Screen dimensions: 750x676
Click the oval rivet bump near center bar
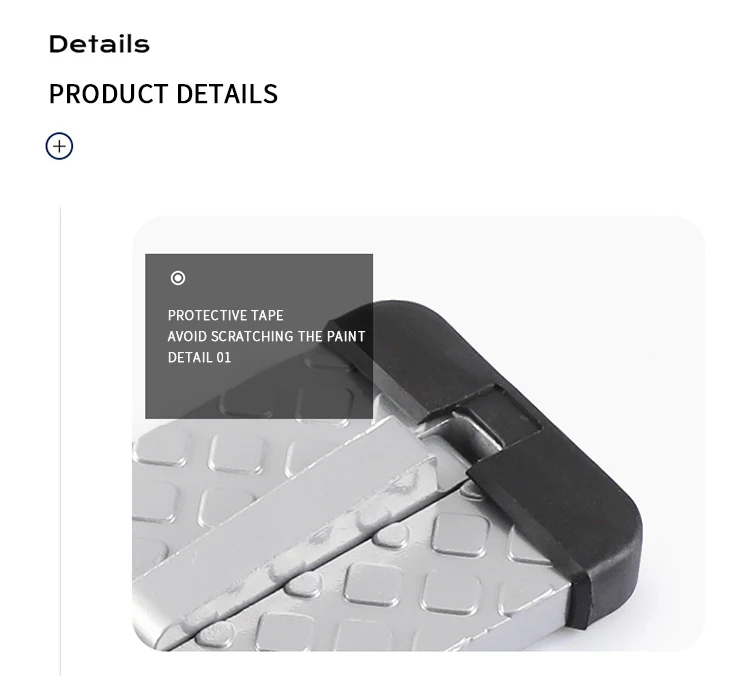pos(302,585)
